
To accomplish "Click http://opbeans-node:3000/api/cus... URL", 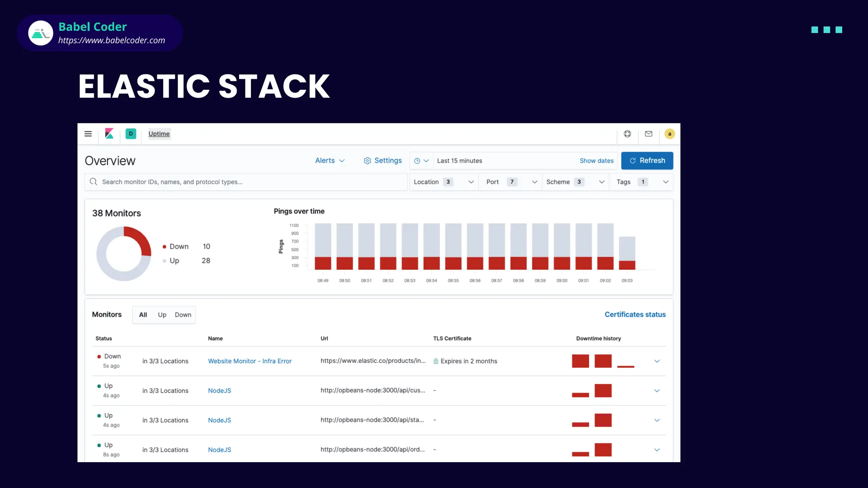I will (373, 390).
